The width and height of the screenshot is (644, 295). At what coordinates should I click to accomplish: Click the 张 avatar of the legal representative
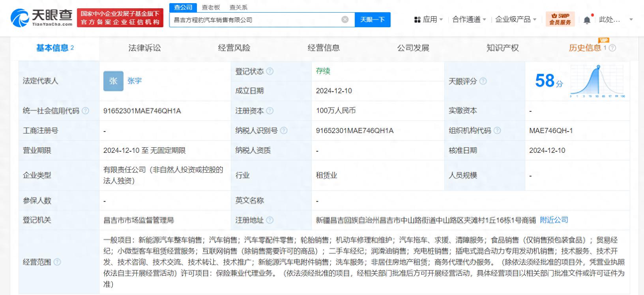pos(113,81)
